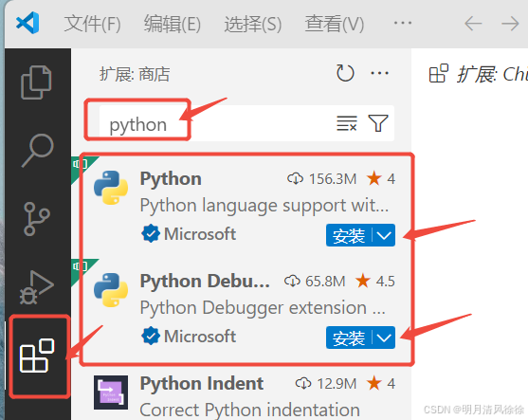Click the 扩展: 商店 panel header

pyautogui.click(x=135, y=74)
